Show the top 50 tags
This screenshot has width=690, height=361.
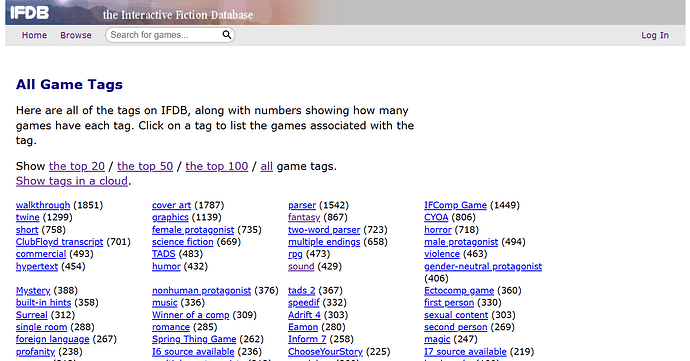(x=145, y=166)
